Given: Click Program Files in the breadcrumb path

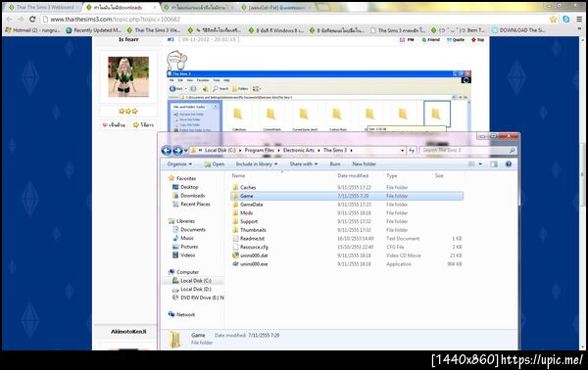Looking at the screenshot, I should pyautogui.click(x=259, y=150).
